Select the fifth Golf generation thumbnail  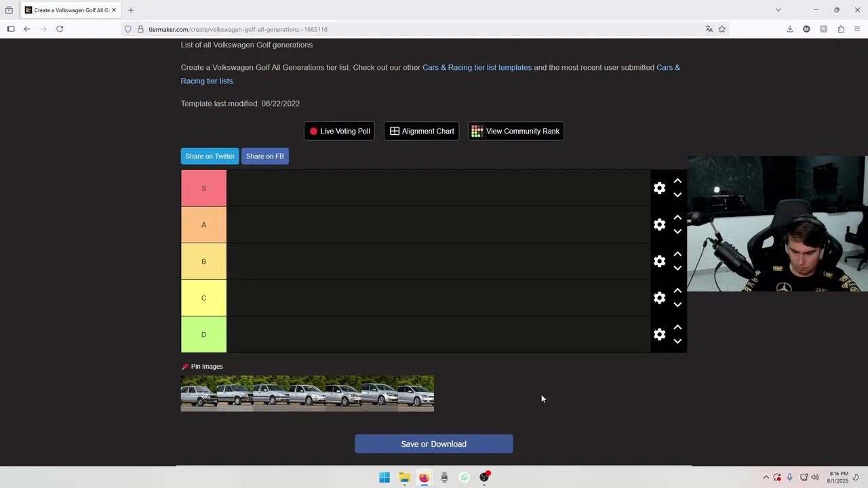(343, 393)
